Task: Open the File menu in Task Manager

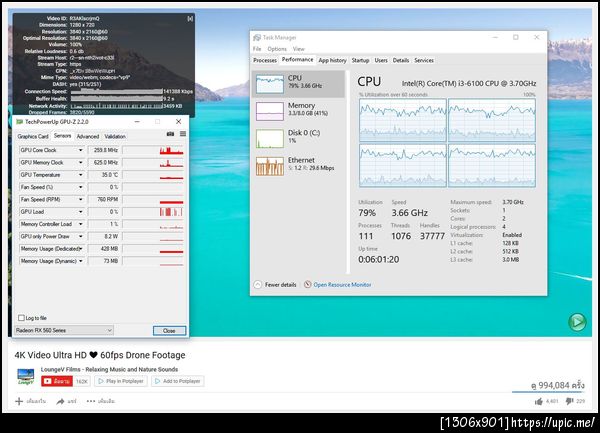Action: click(257, 49)
